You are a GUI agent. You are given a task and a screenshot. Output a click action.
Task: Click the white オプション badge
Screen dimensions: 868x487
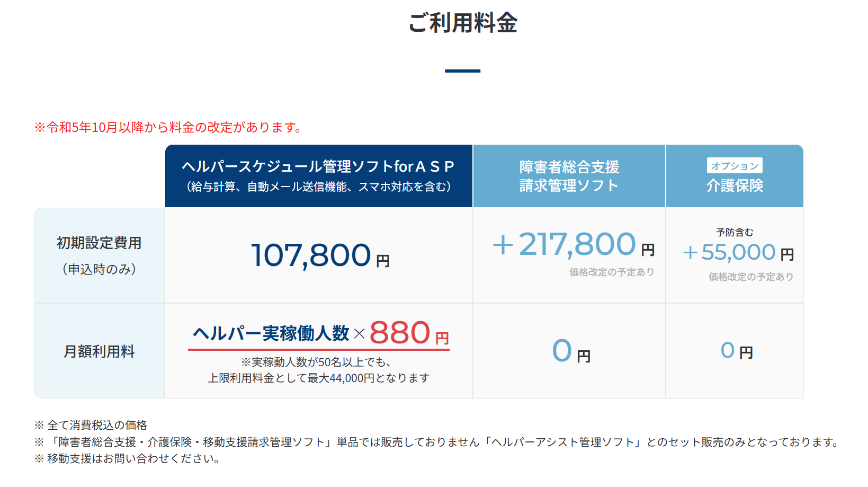[x=735, y=166]
